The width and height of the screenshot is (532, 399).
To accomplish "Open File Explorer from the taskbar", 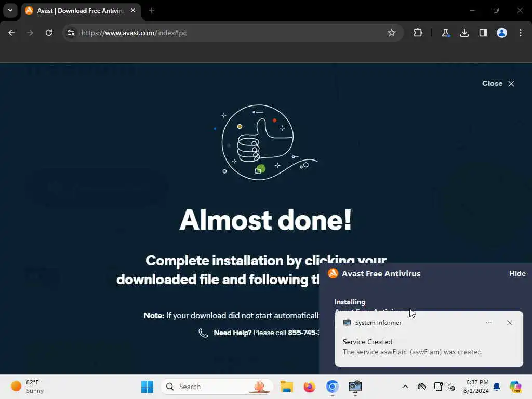I will [287, 387].
